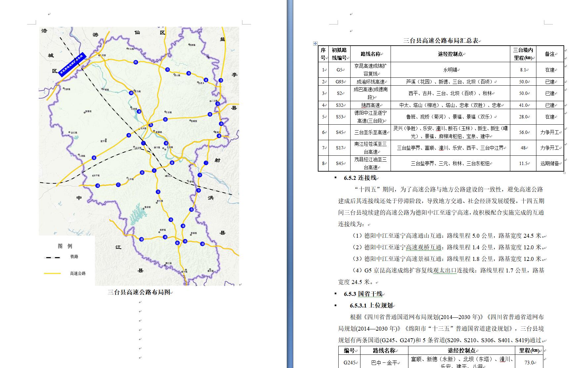588x368 pixels.
Task: Click the heading 6.5.3.1 上位规划
Action: 372,306
